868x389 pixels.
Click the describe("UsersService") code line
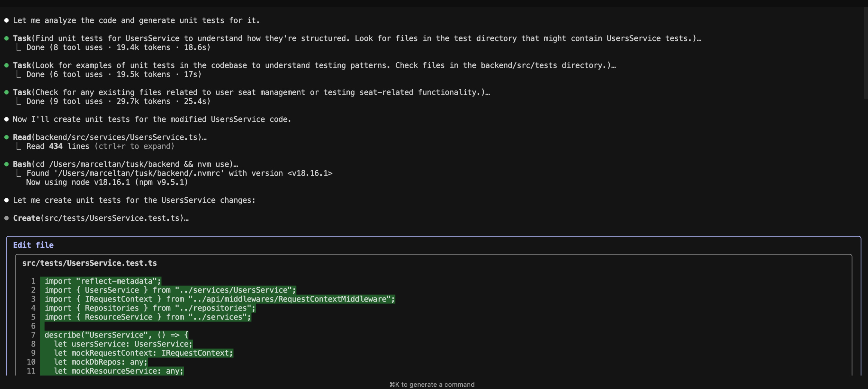(116, 335)
